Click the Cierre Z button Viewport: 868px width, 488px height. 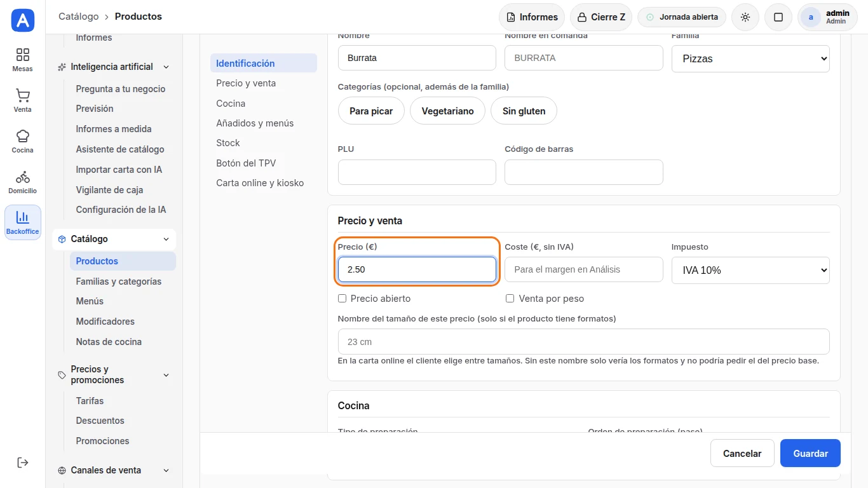601,17
